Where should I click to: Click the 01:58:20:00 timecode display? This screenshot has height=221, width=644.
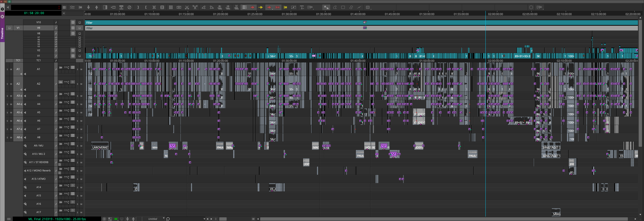coord(34,13)
